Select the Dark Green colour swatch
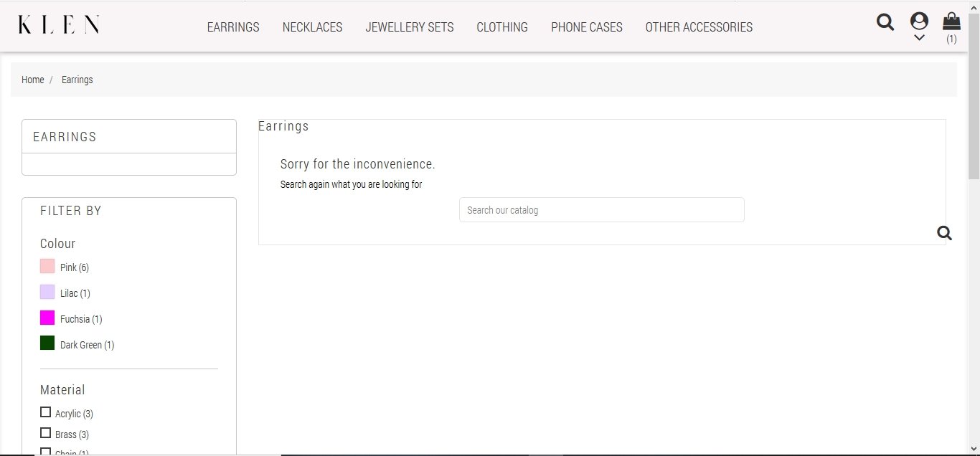 (47, 343)
